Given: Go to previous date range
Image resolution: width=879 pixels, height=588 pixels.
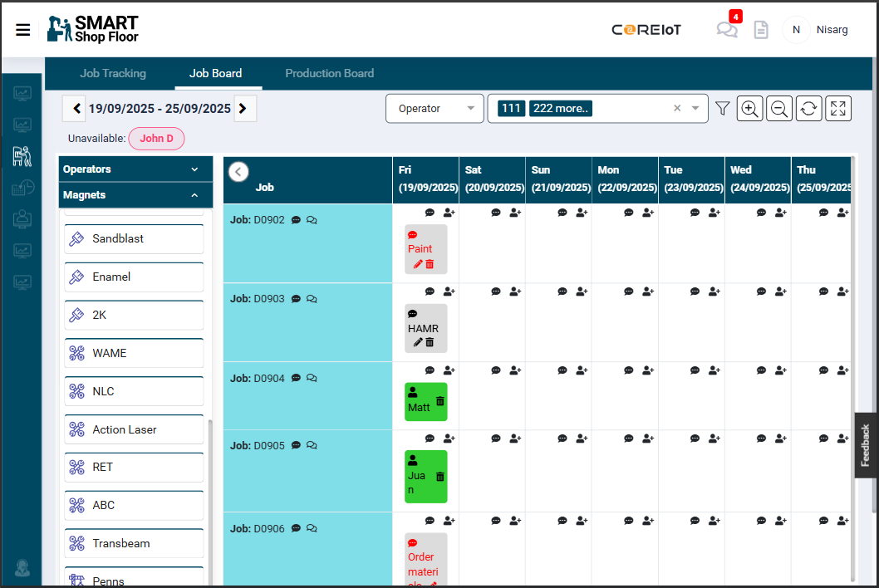Looking at the screenshot, I should (x=76, y=109).
